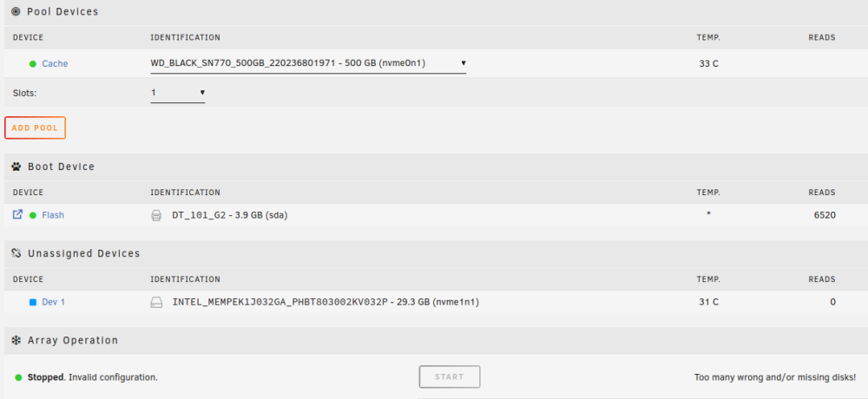Image resolution: width=868 pixels, height=399 pixels.
Task: Click the Too many wrong and/or missing disks! message
Action: pos(775,377)
